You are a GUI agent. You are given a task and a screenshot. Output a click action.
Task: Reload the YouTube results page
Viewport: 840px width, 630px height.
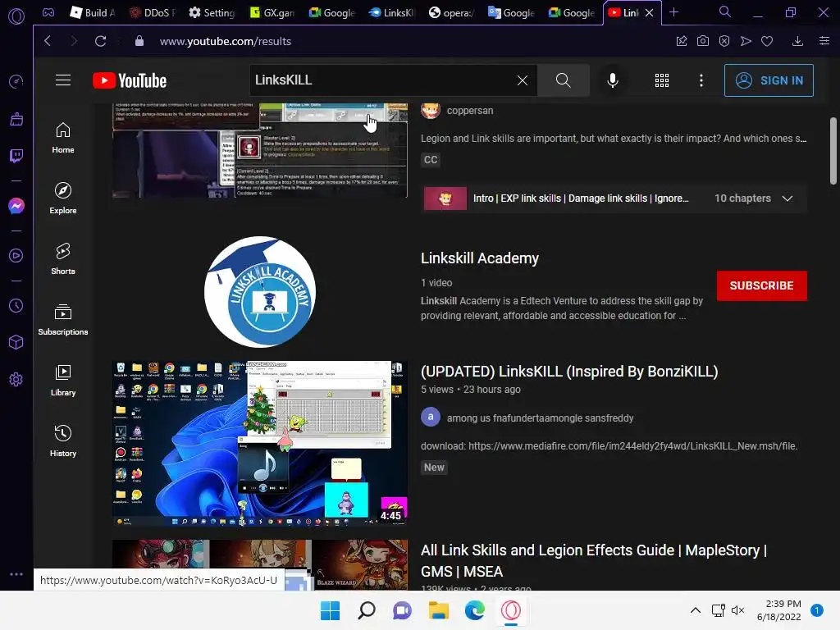pos(101,41)
